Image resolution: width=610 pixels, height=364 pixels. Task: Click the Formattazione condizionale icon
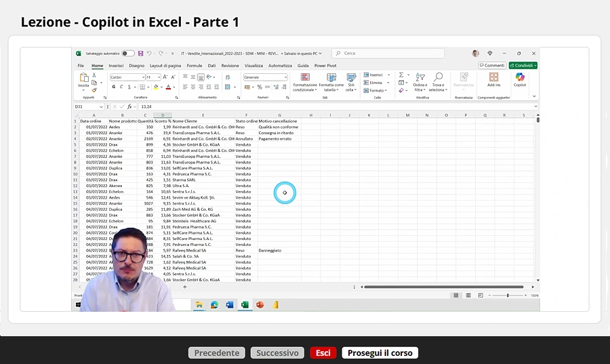[x=305, y=82]
